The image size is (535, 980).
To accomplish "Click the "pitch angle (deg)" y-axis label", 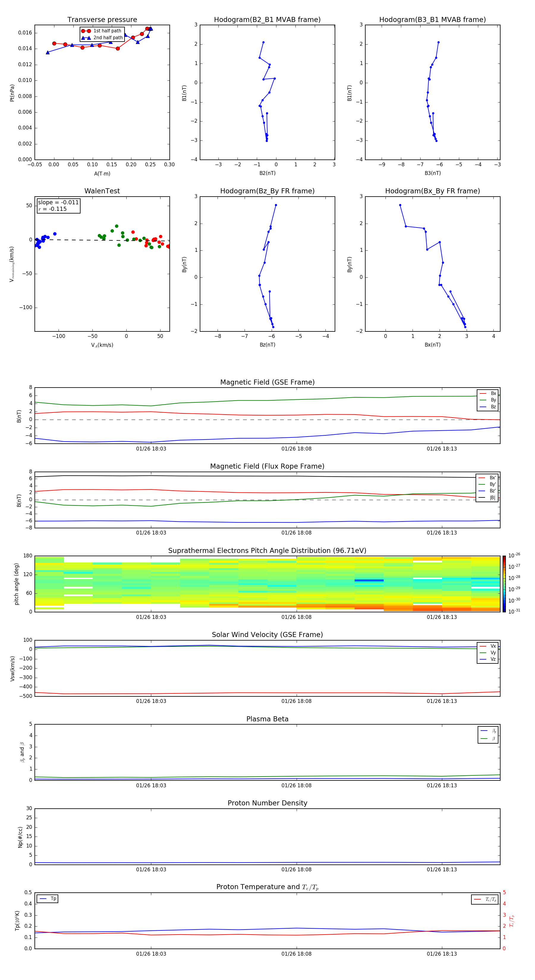I will point(16,584).
